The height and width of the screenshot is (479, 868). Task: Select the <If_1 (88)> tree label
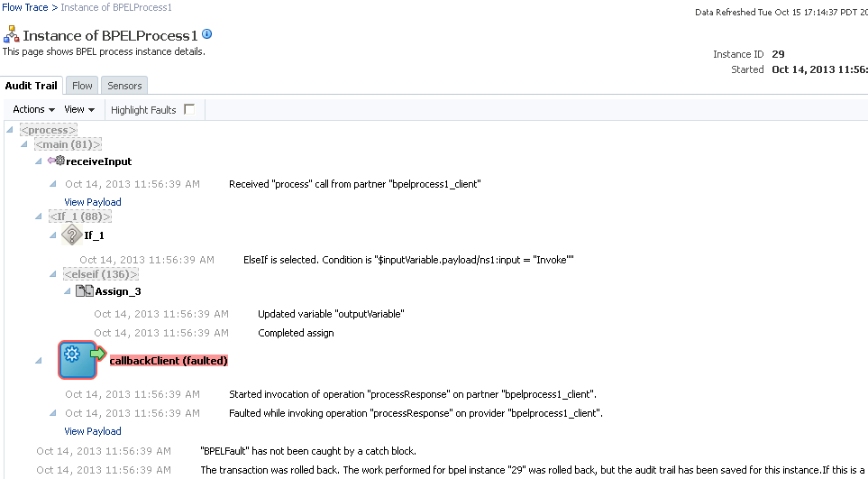pyautogui.click(x=80, y=216)
